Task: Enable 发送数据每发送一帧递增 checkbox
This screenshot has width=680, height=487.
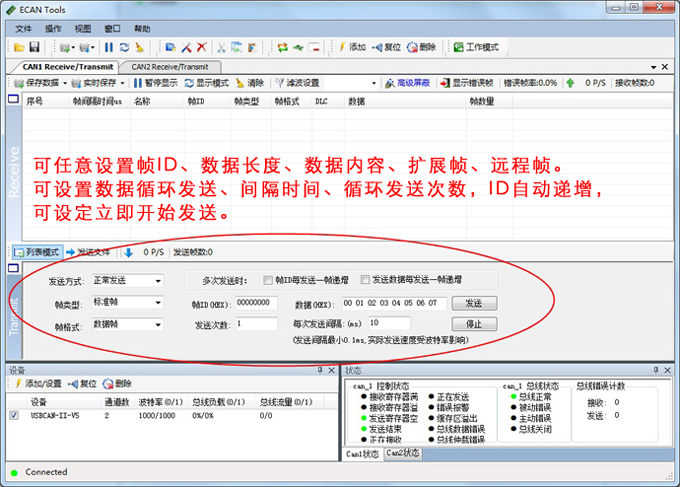Action: [x=366, y=280]
